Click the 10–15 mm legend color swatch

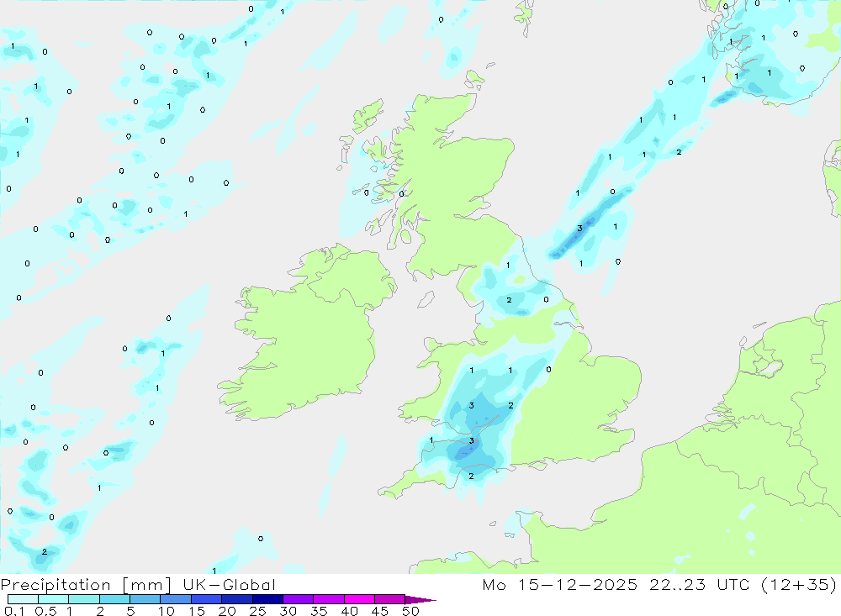[176, 599]
